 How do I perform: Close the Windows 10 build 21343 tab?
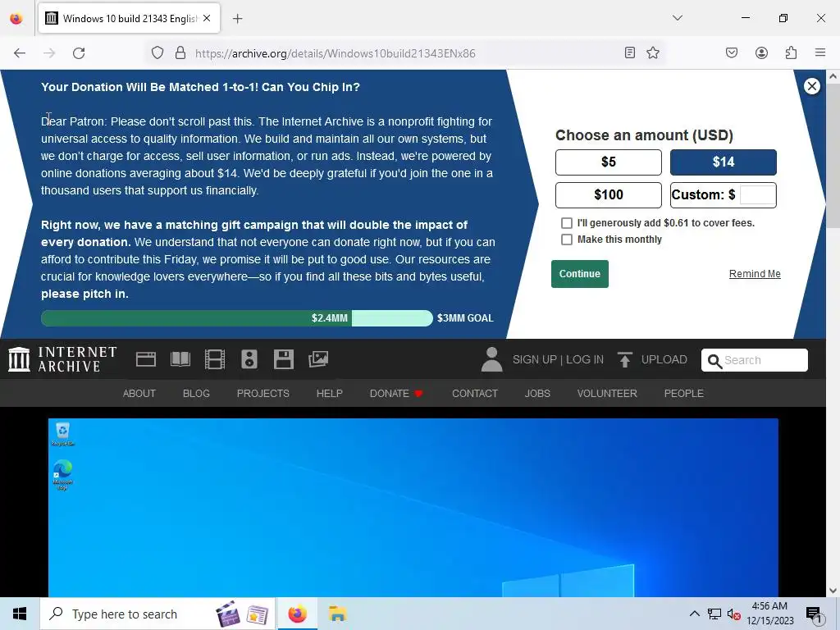click(207, 18)
